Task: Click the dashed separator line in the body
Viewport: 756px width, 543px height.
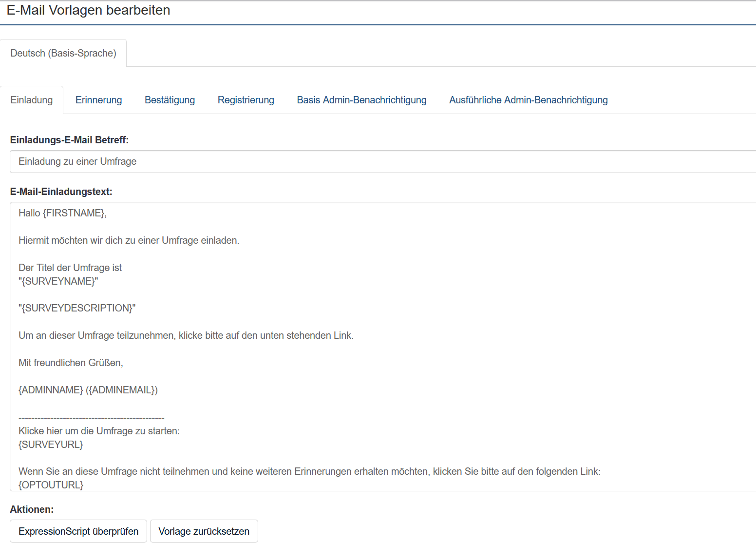Action: (x=91, y=418)
